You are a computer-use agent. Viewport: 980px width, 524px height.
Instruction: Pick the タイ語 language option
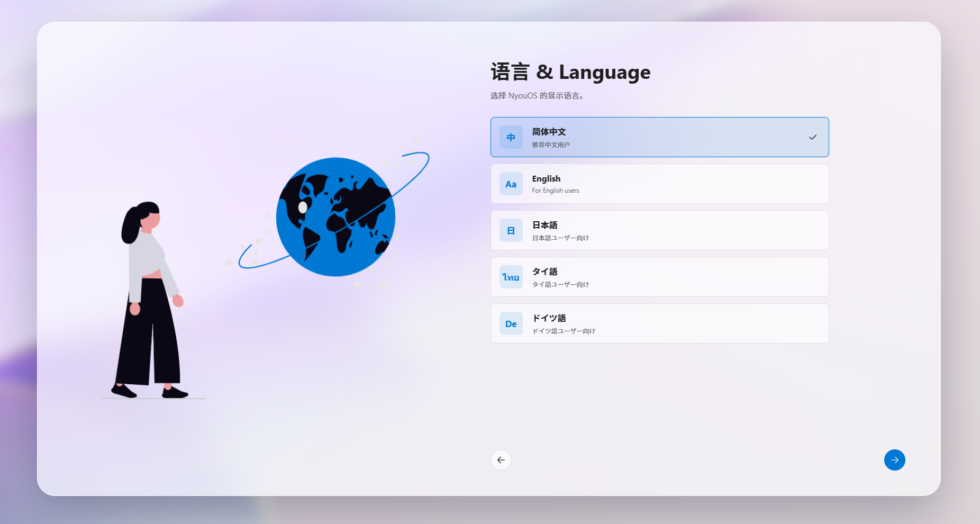[659, 277]
